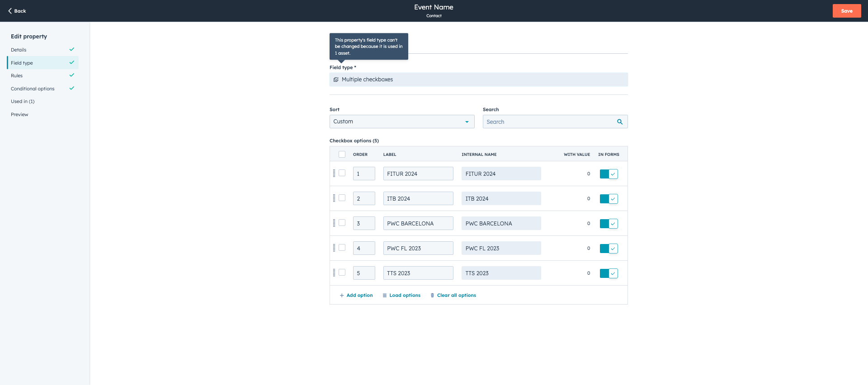
Task: Toggle the select-all checkbox in table header
Action: pyautogui.click(x=342, y=154)
